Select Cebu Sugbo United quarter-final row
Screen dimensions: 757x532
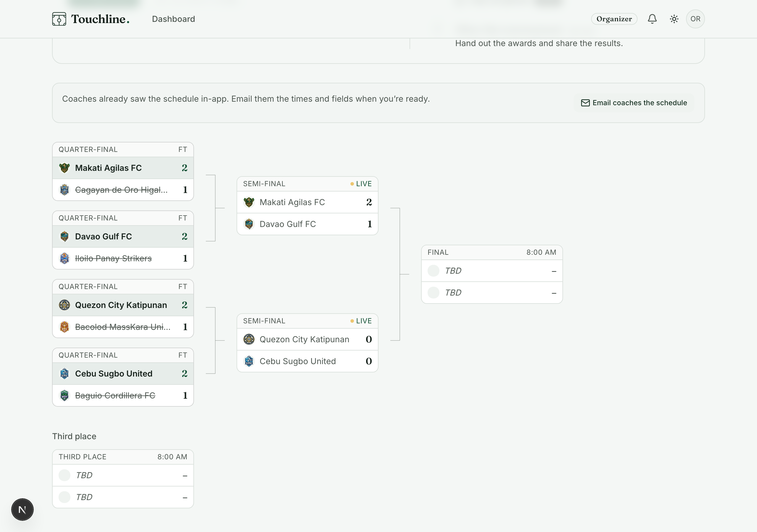coord(123,374)
